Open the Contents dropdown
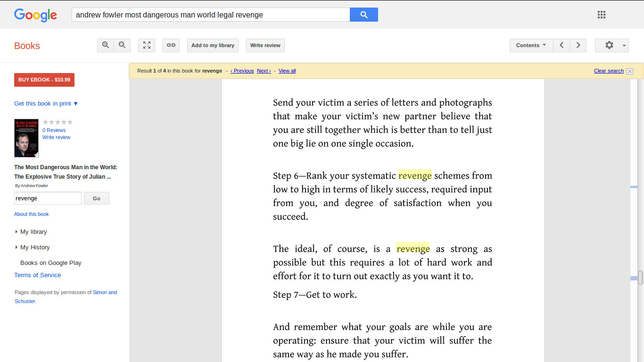644x362 pixels. pos(531,45)
